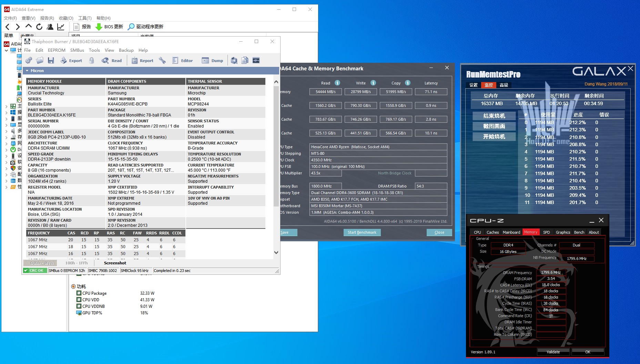Image resolution: width=640 pixels, height=364 pixels.
Task: Click the Read SPD toolbar button
Action: (112, 61)
